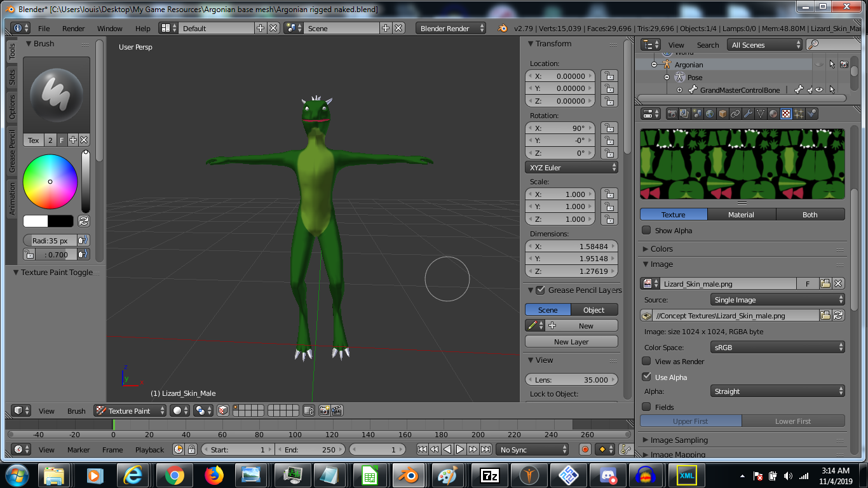Lock the Location X value

pos(609,76)
